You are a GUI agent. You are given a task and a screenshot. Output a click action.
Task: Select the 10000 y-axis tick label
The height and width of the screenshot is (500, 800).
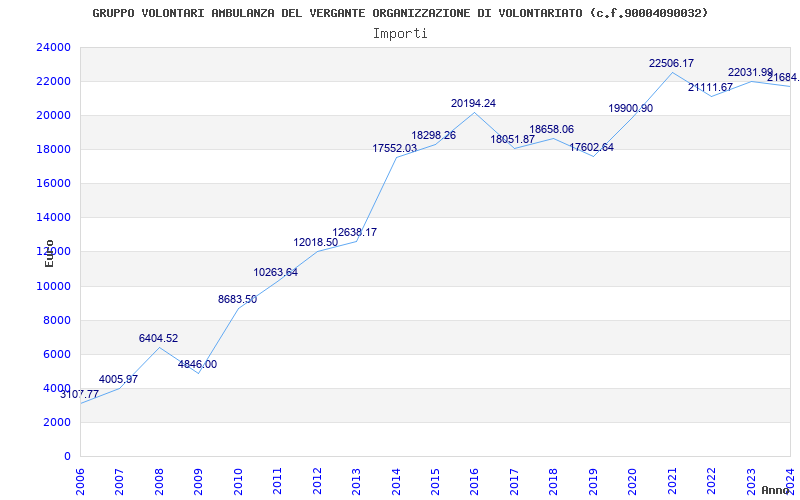click(x=53, y=286)
